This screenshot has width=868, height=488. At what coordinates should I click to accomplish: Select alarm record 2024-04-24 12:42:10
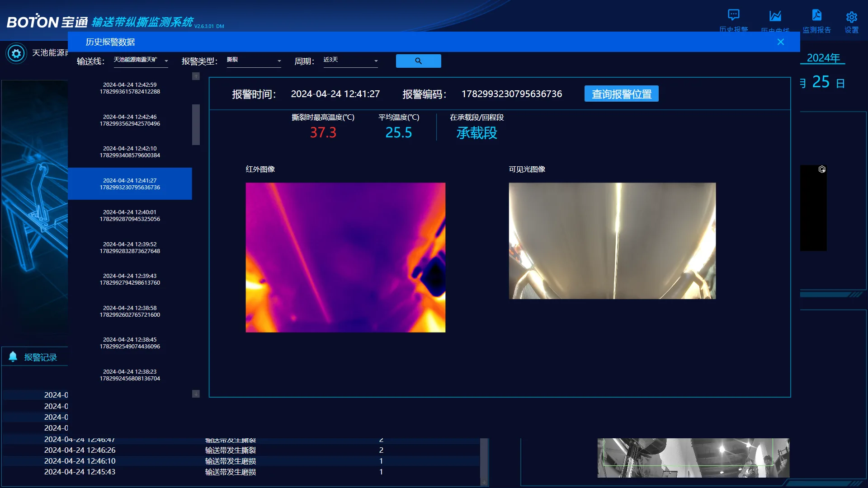(130, 152)
